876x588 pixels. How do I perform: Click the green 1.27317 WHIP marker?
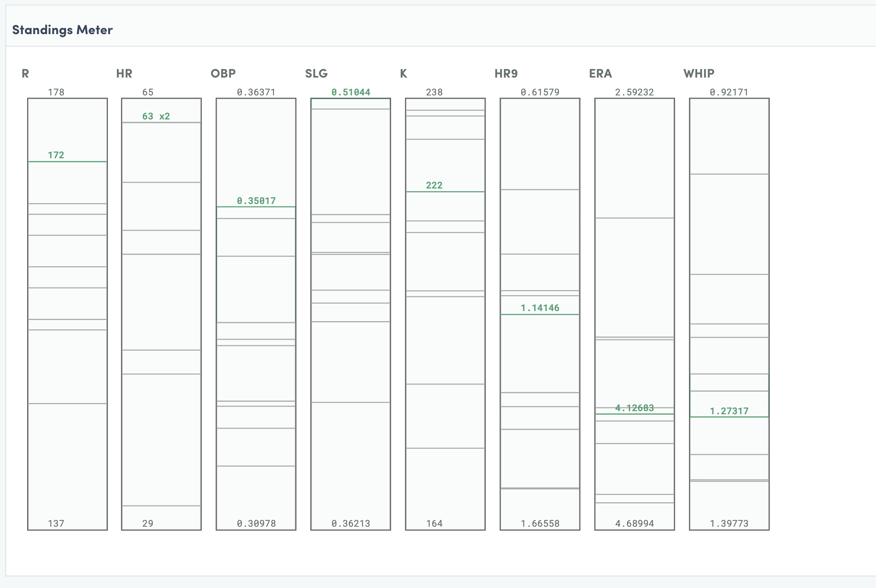(x=729, y=411)
